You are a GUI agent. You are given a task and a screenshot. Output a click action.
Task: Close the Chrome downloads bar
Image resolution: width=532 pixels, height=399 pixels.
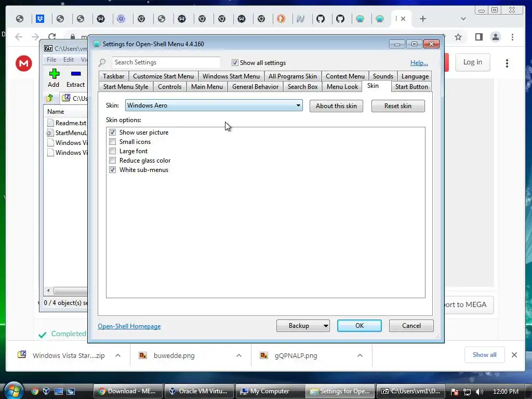[x=514, y=355]
